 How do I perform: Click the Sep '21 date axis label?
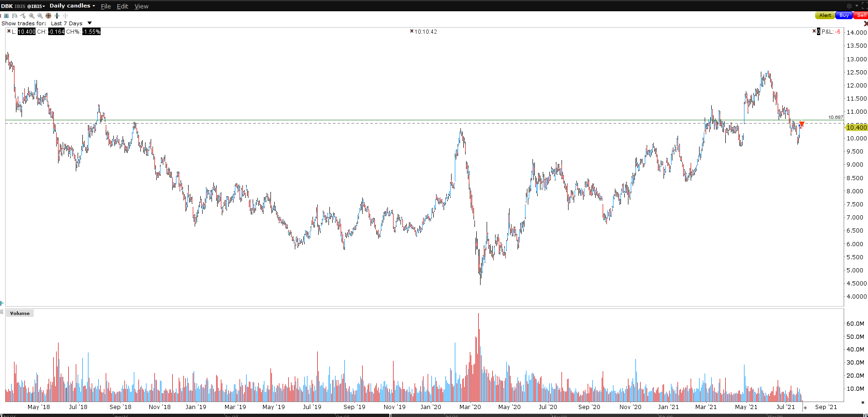click(826, 407)
